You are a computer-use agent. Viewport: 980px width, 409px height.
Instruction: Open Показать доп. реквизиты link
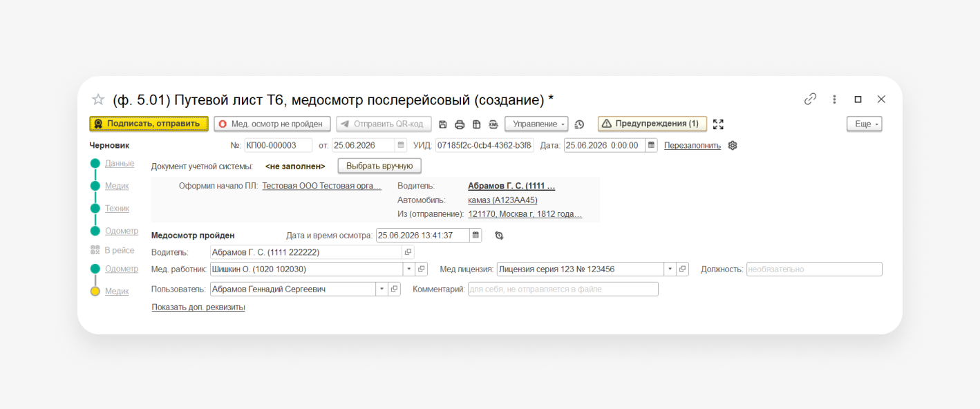pos(198,307)
